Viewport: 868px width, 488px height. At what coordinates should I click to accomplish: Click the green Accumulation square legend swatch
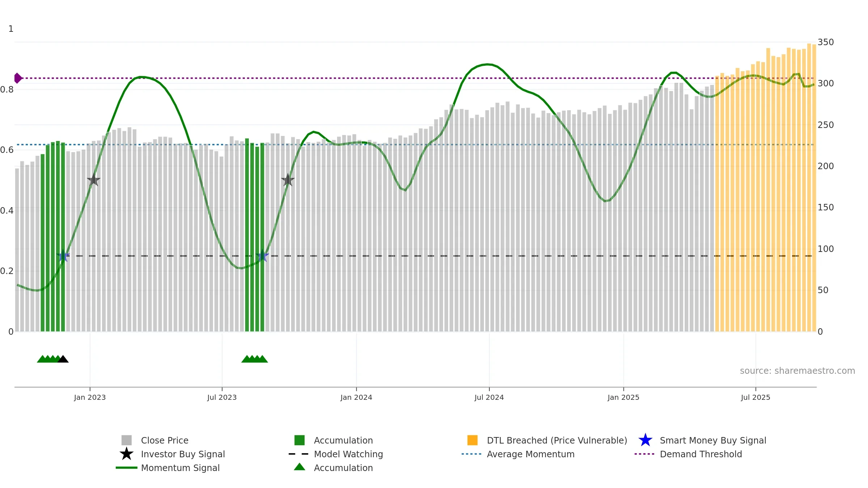coord(299,440)
